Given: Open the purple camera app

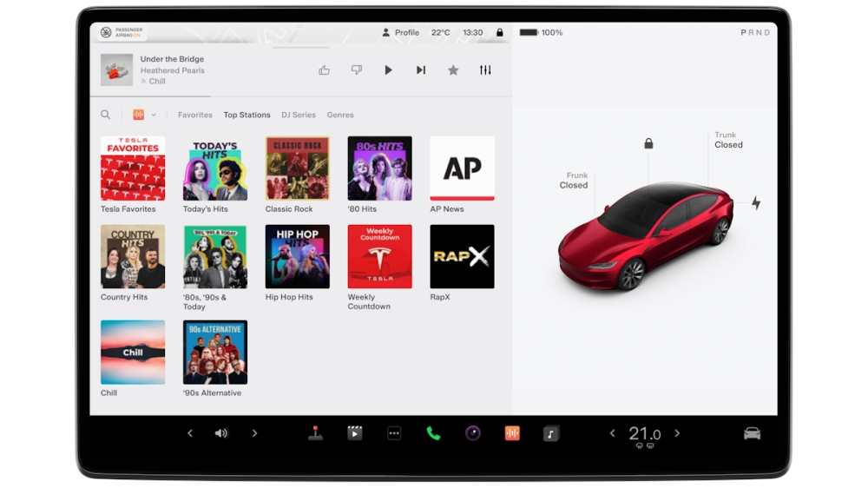Looking at the screenshot, I should [x=473, y=433].
